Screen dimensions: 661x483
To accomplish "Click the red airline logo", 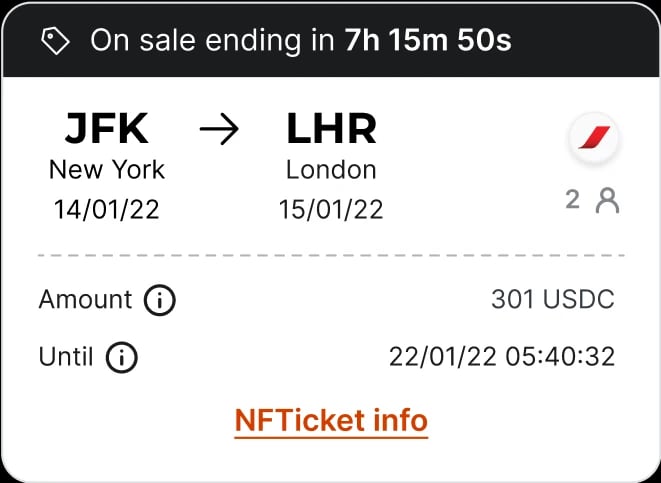I will (594, 138).
